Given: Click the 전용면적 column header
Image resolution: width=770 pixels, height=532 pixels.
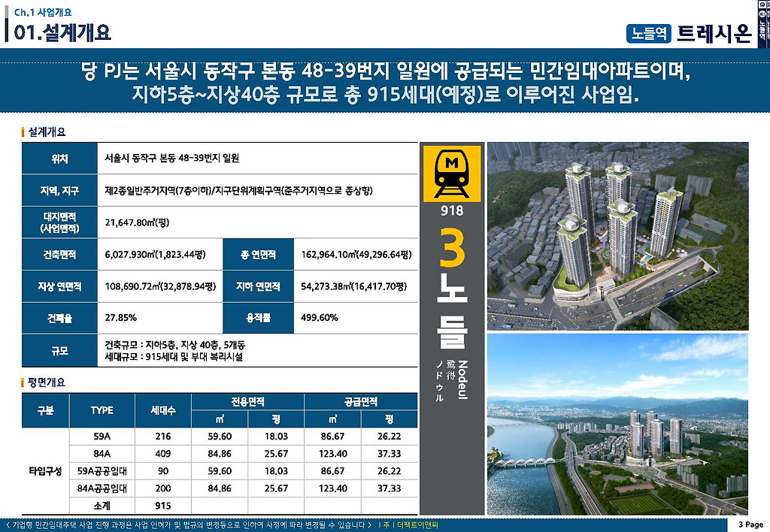Looking at the screenshot, I should tap(247, 401).
